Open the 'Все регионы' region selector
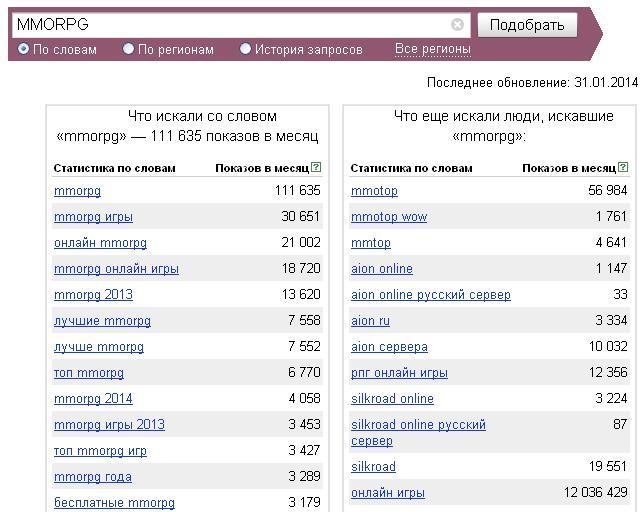 433,49
